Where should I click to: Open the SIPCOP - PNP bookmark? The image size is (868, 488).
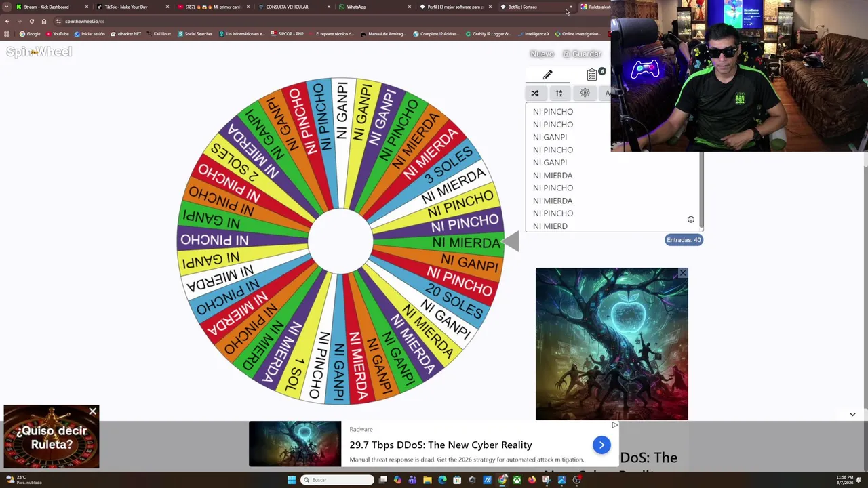pos(287,34)
